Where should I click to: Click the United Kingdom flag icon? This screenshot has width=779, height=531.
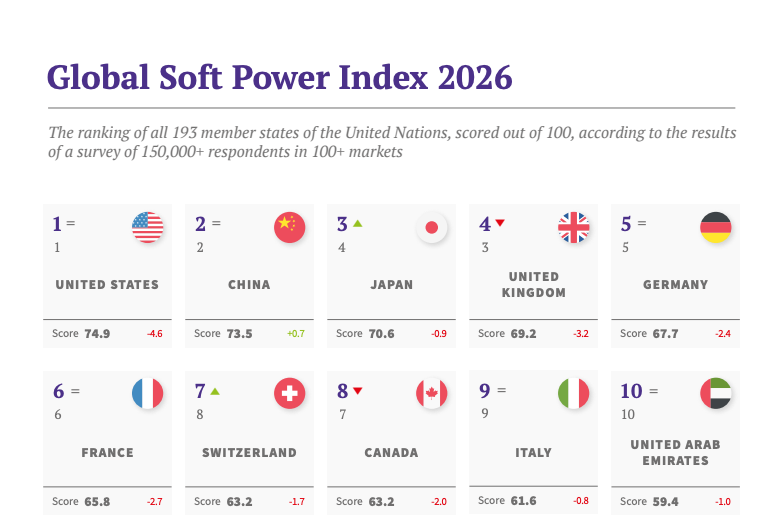(x=574, y=228)
